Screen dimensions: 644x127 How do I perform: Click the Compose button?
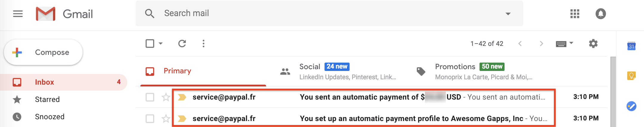coord(43,52)
